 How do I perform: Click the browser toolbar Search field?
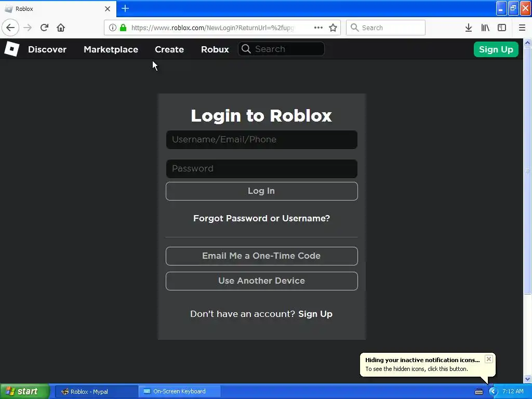click(x=385, y=28)
